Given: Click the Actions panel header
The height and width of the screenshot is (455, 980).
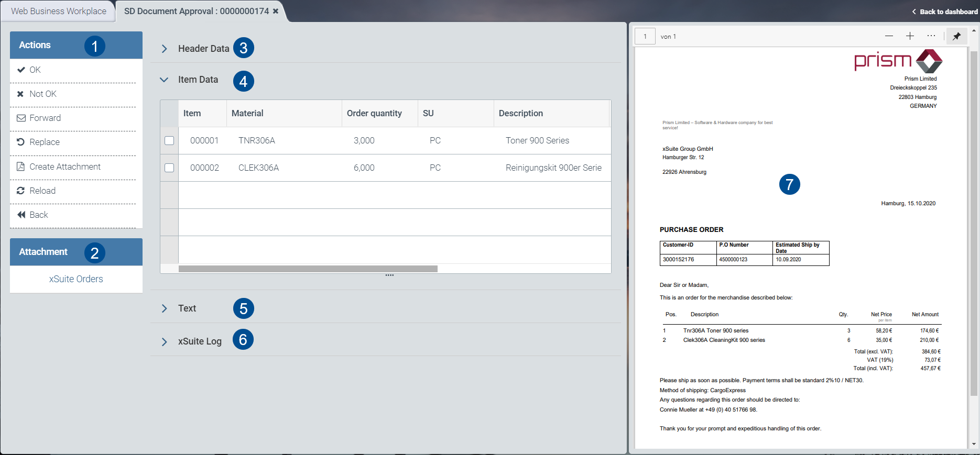Looking at the screenshot, I should click(x=76, y=45).
